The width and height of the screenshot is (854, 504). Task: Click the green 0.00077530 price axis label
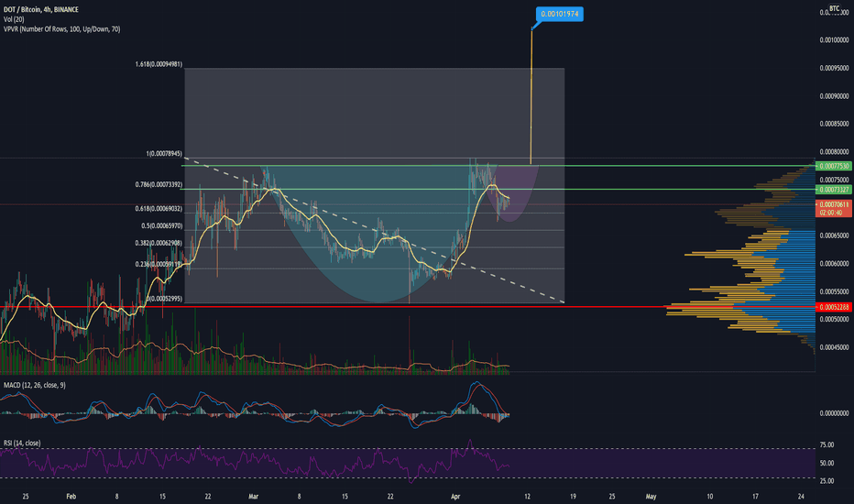pyautogui.click(x=833, y=166)
